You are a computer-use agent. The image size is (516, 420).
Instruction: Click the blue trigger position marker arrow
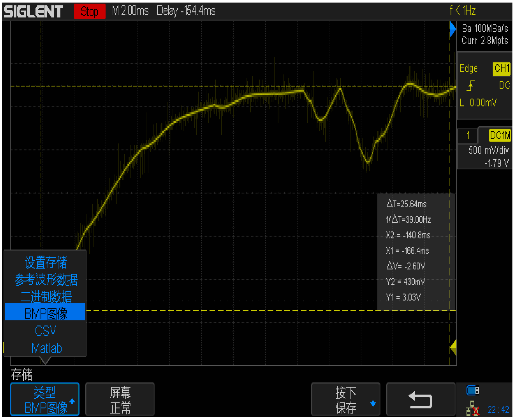tap(452, 29)
